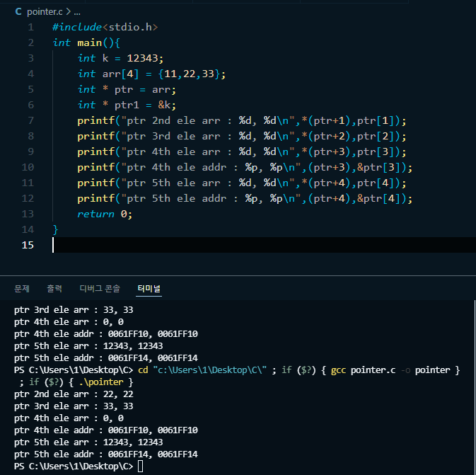The width and height of the screenshot is (476, 475).
Task: Click the #include<stdio.h> directive text
Action: click(105, 28)
